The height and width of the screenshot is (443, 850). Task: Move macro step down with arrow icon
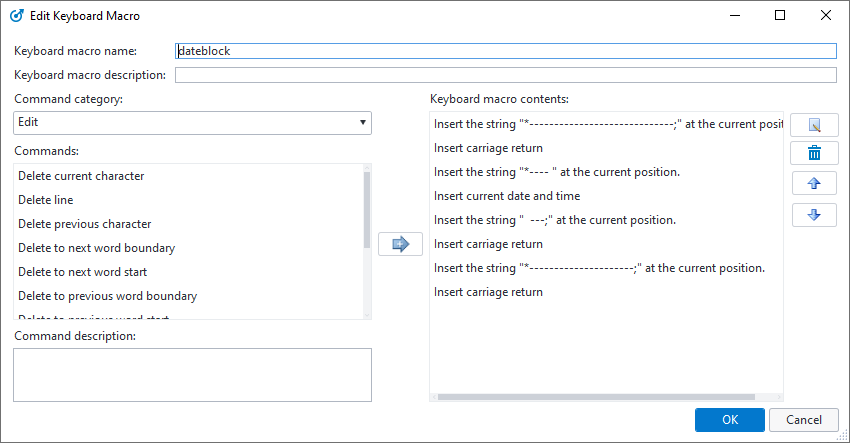point(814,215)
